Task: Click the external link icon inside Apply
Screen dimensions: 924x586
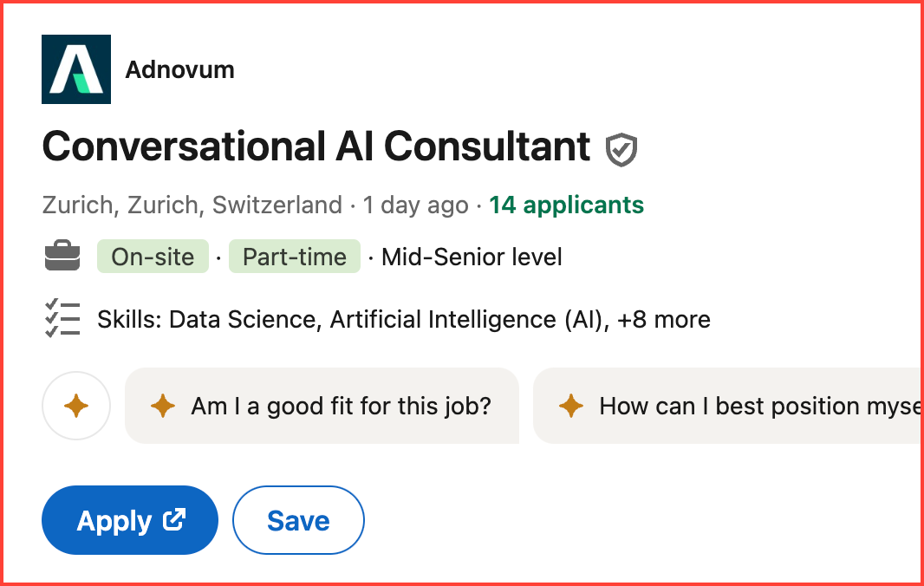Action: click(x=173, y=520)
